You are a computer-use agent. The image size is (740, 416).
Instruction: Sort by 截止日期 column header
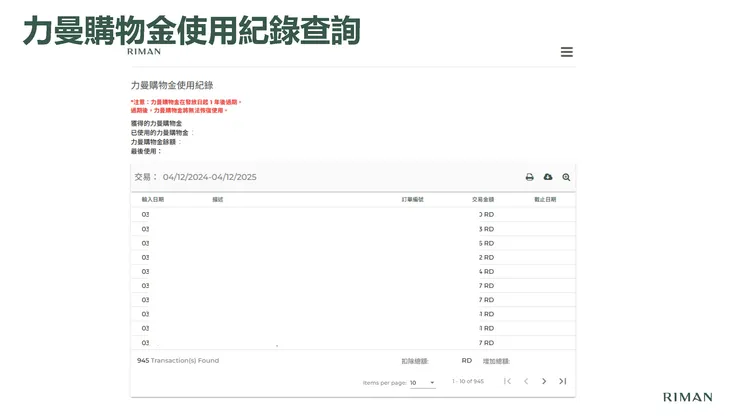tap(545, 200)
